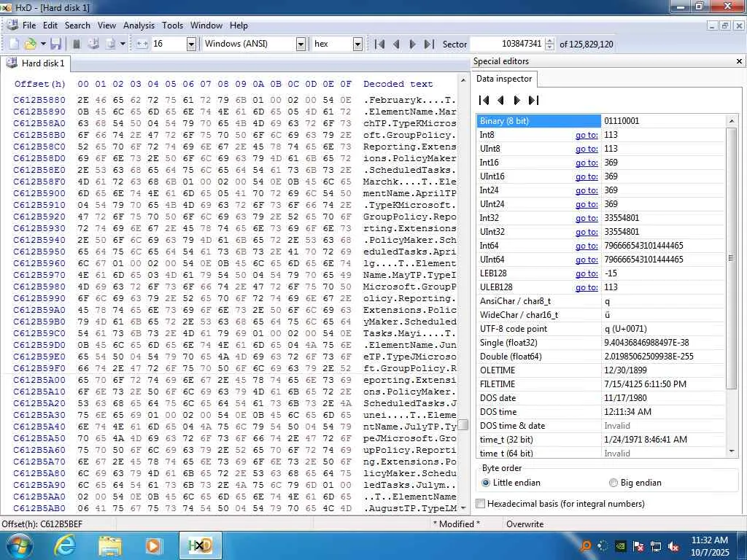
Task: Open the Windows Start menu
Action: 18,545
